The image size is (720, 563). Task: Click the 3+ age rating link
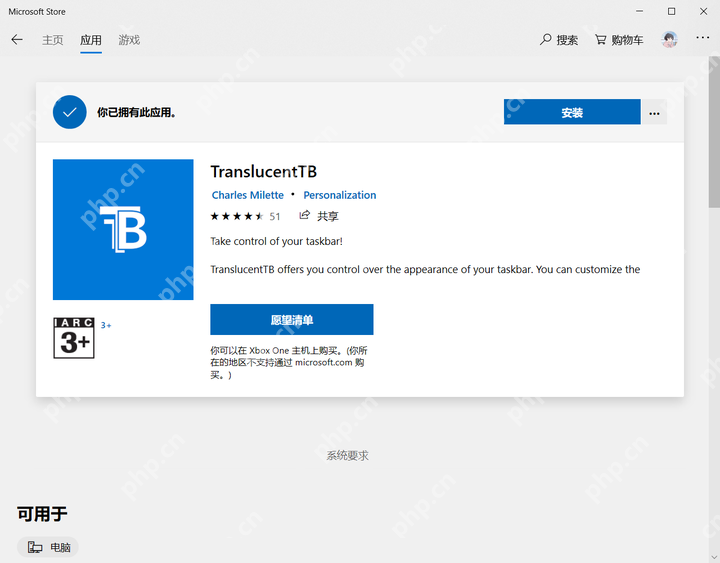pos(106,325)
